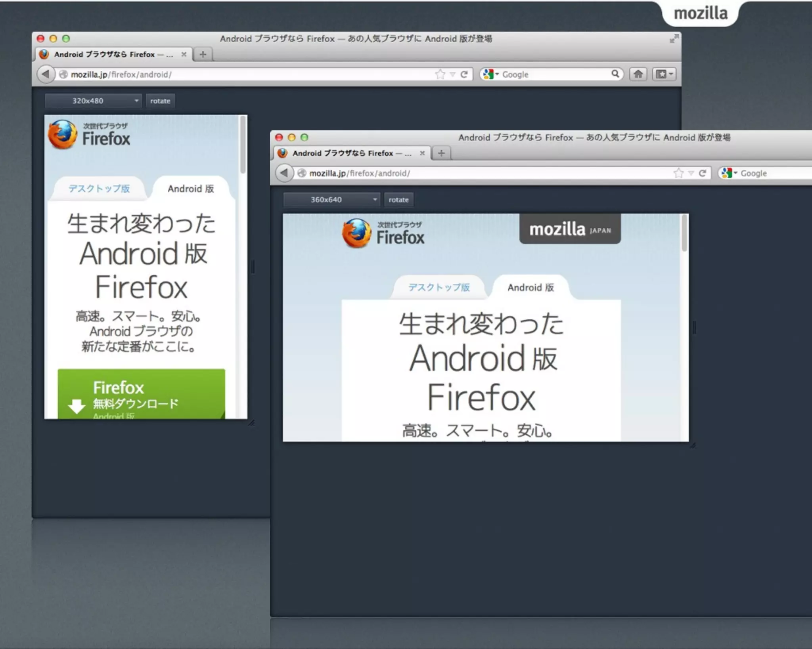Select デスクトップ版 tab in the narrow preview
Viewport: 812px width, 649px height.
point(99,189)
